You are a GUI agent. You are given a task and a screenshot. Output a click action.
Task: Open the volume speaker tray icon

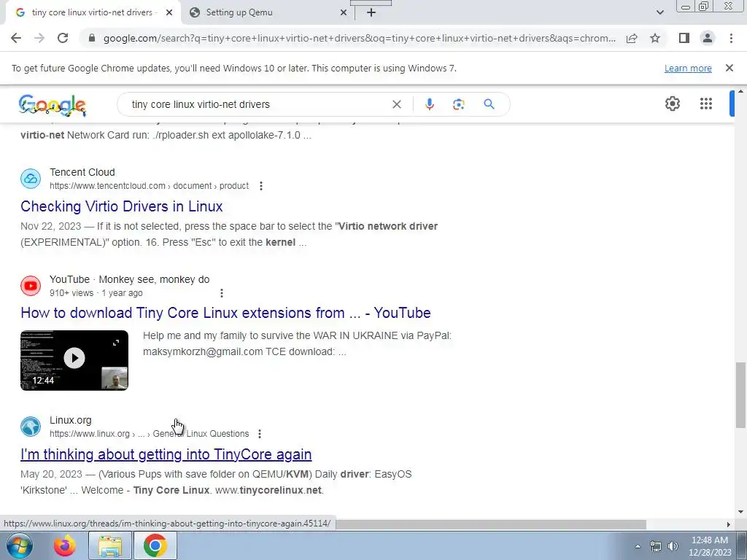tap(673, 546)
